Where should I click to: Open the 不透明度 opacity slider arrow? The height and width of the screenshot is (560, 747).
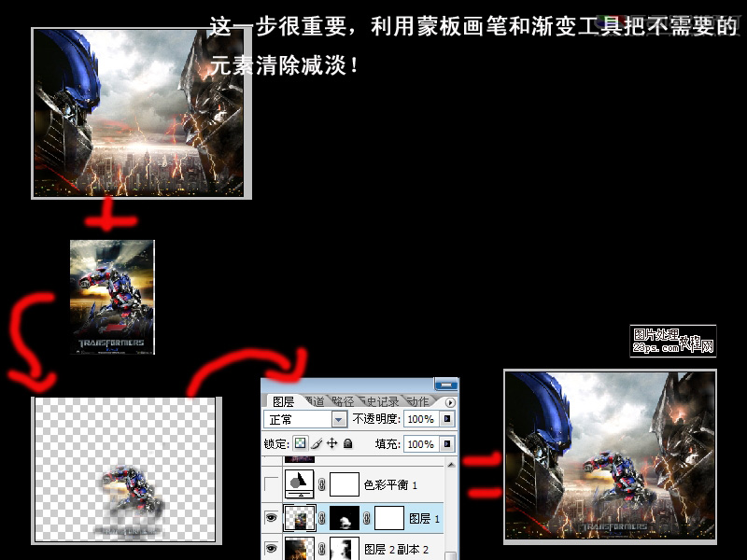pos(447,418)
